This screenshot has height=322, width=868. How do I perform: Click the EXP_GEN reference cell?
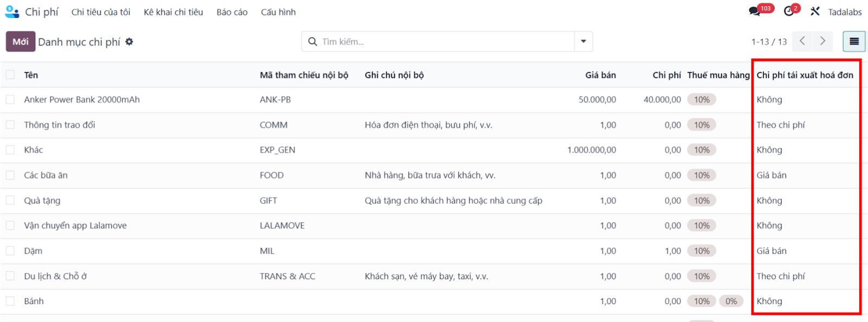277,150
